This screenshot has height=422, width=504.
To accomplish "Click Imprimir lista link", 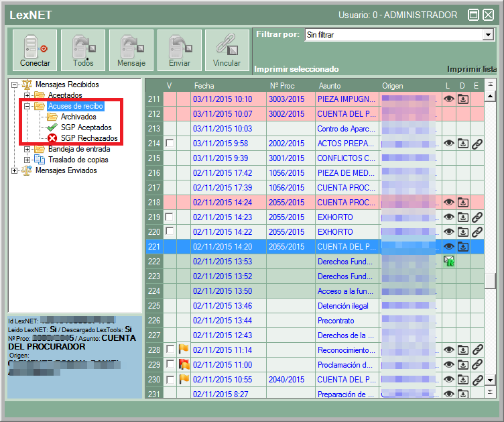I will 471,69.
